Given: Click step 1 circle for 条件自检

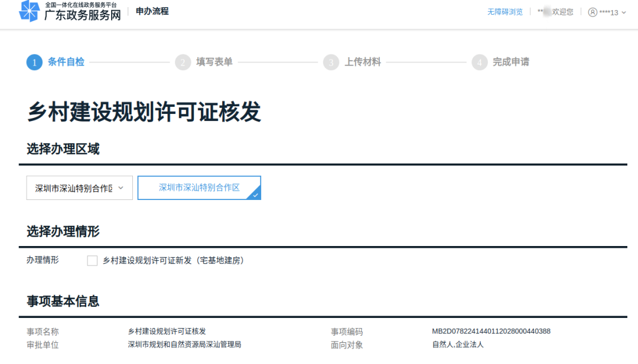Looking at the screenshot, I should point(34,62).
